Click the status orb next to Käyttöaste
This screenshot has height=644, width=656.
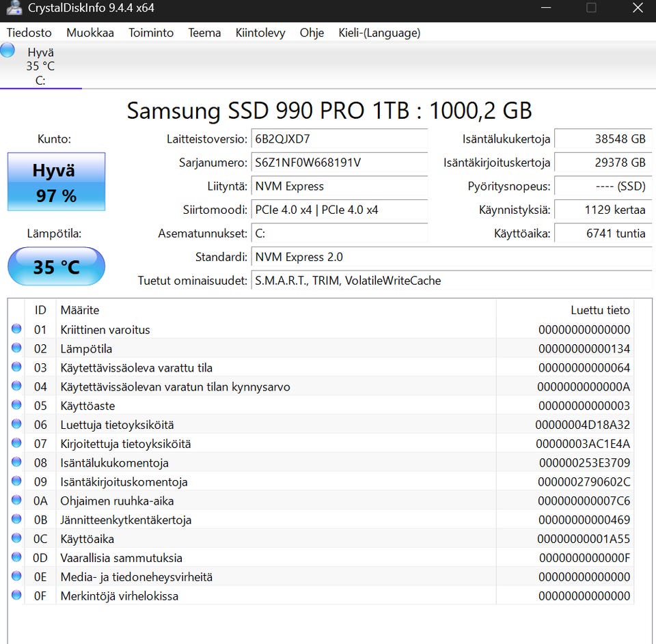pyautogui.click(x=16, y=406)
